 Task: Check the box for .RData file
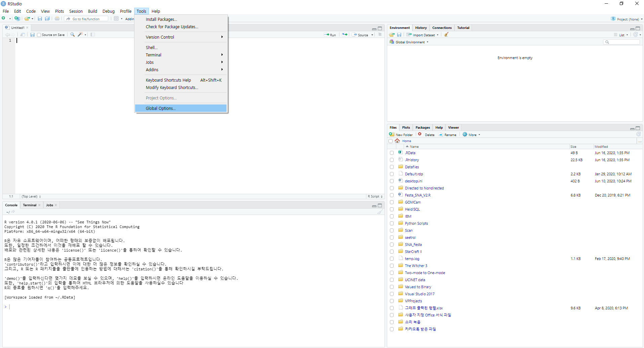click(392, 153)
